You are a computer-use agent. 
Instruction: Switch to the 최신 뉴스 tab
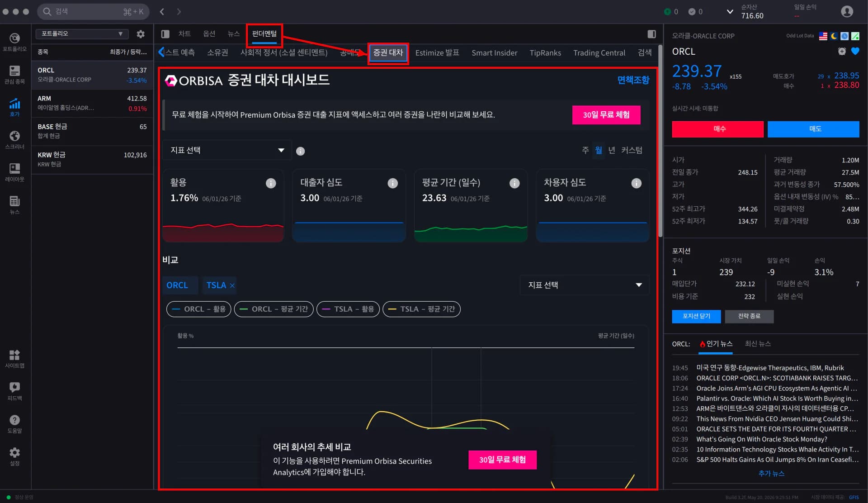(x=758, y=344)
